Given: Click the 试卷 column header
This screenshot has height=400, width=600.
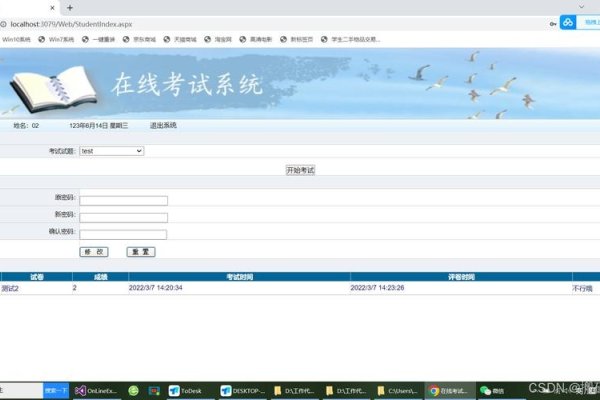Looking at the screenshot, I should (37, 277).
